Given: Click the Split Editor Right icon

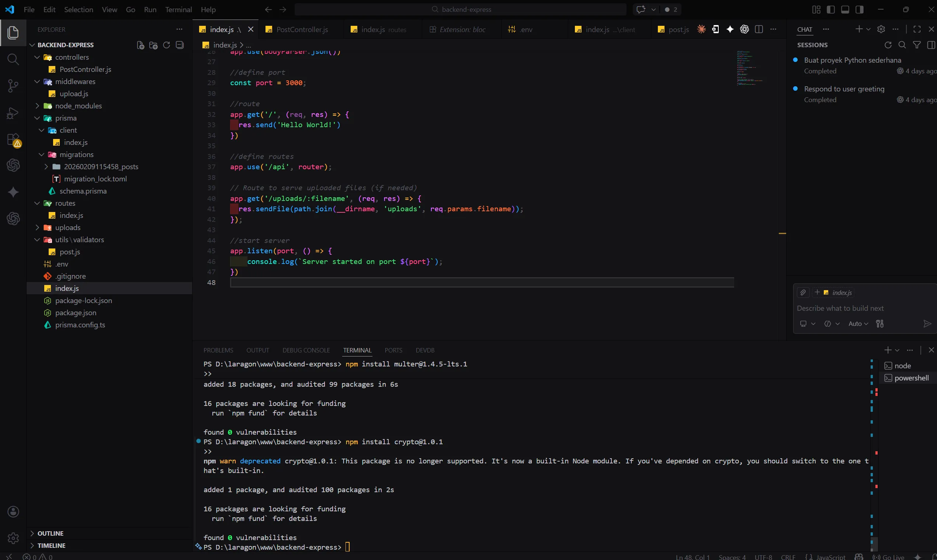Looking at the screenshot, I should [x=759, y=29].
